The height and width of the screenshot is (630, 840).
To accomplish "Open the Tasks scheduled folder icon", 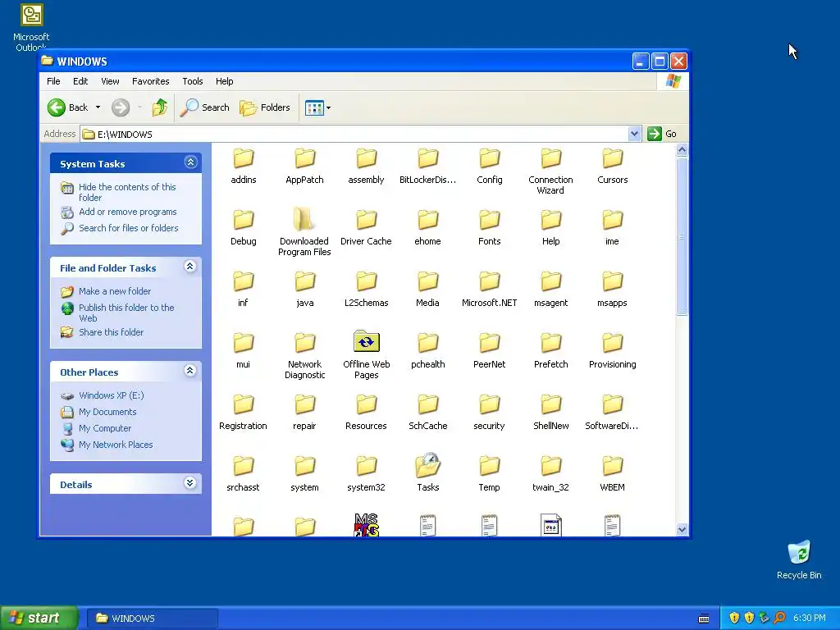I will click(427, 465).
